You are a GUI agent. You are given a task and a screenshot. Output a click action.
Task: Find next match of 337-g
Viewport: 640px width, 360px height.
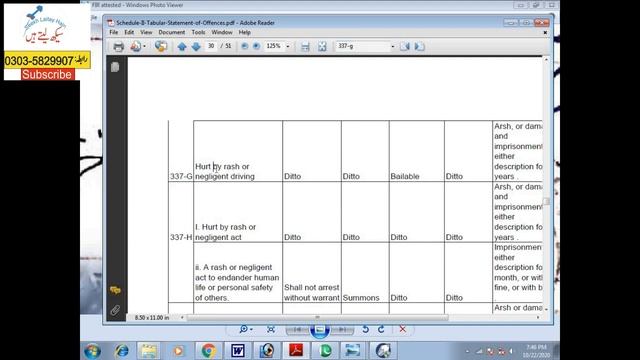419,46
